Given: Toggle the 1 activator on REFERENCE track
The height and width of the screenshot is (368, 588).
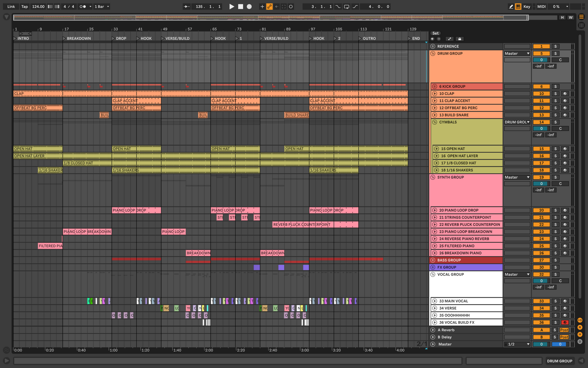Looking at the screenshot, I should [x=541, y=46].
